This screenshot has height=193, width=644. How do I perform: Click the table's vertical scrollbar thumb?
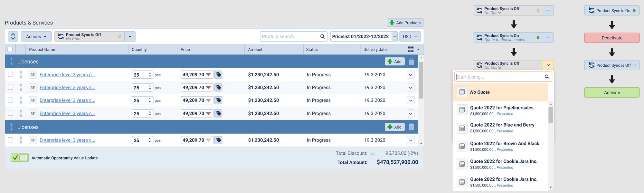(x=421, y=80)
